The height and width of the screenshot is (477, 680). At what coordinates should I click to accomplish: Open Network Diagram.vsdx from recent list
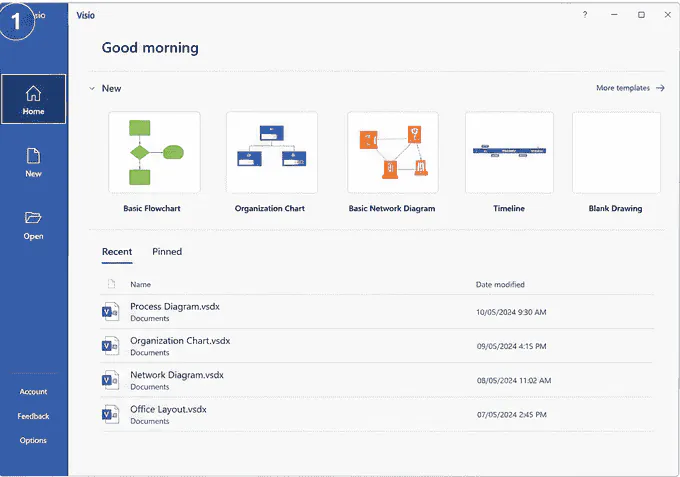[377, 380]
